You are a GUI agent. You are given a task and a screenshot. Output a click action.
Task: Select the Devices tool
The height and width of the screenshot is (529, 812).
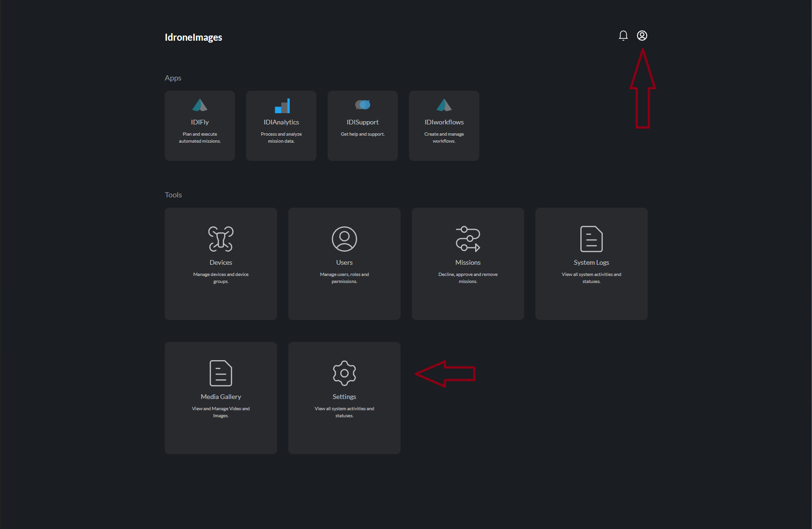pos(220,263)
